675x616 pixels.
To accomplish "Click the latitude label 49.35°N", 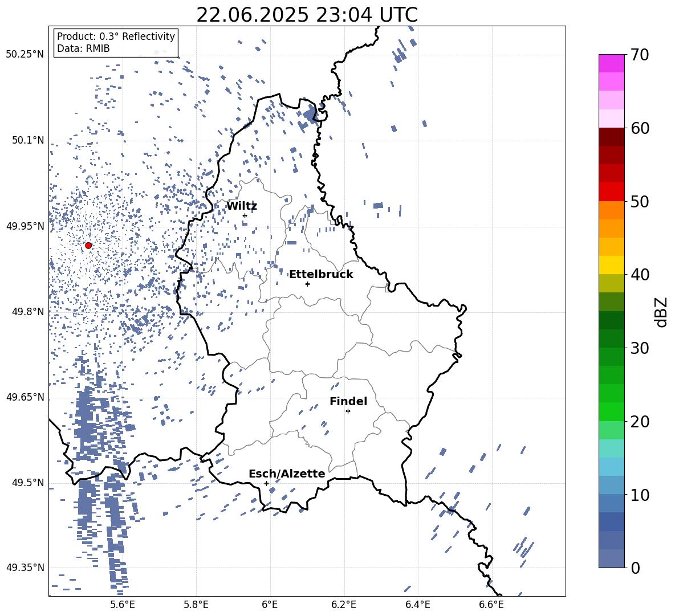I will click(25, 568).
